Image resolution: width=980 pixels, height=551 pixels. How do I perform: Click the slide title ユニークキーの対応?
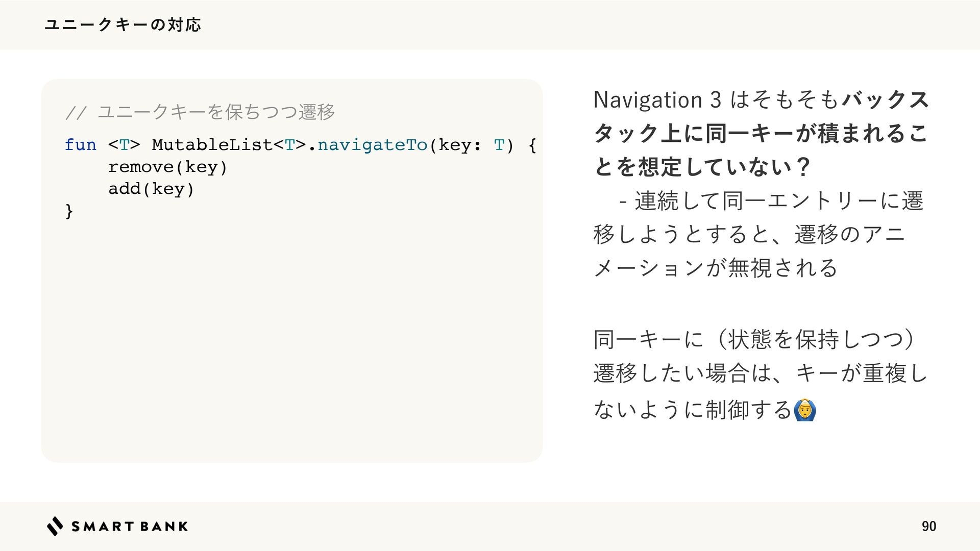click(123, 24)
